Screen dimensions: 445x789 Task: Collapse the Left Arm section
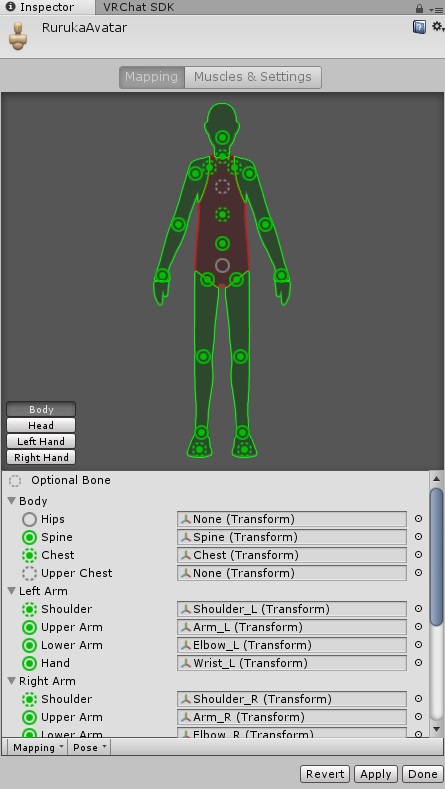coord(12,591)
